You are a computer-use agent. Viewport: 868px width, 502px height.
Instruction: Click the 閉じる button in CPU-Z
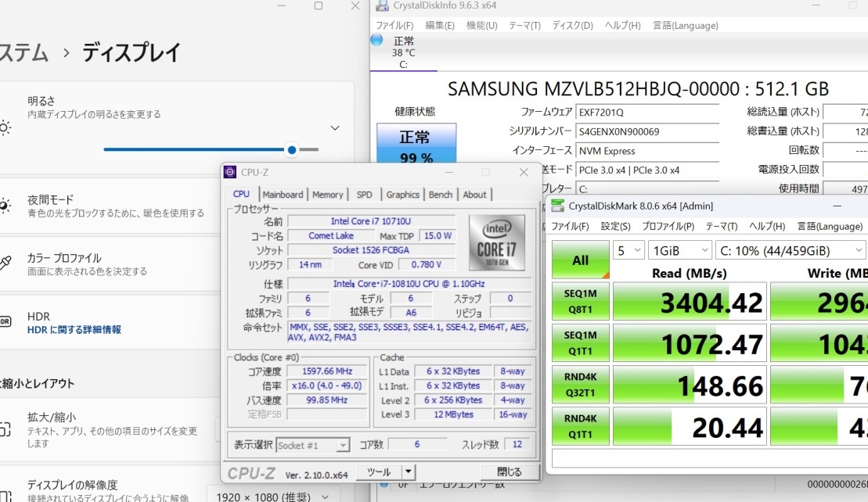click(x=509, y=472)
